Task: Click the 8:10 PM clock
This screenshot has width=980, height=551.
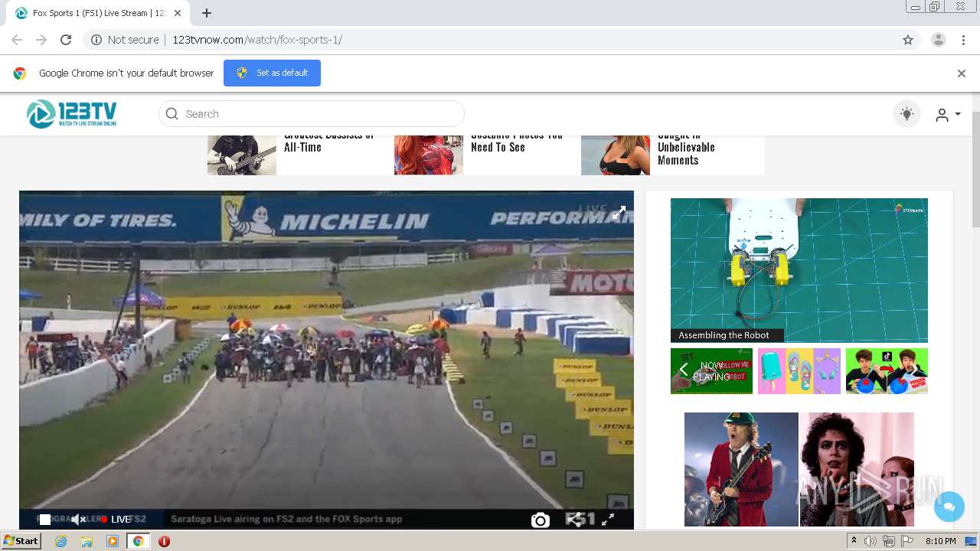Action: [940, 541]
